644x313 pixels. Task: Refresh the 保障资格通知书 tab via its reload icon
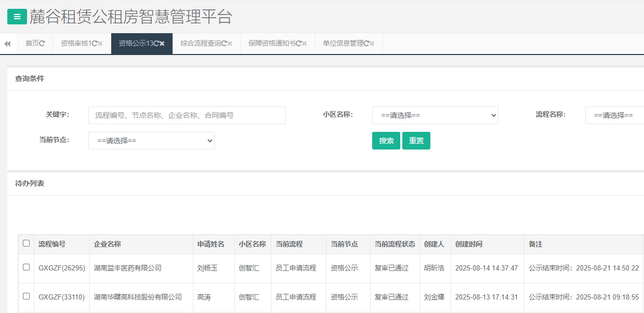pyautogui.click(x=298, y=44)
